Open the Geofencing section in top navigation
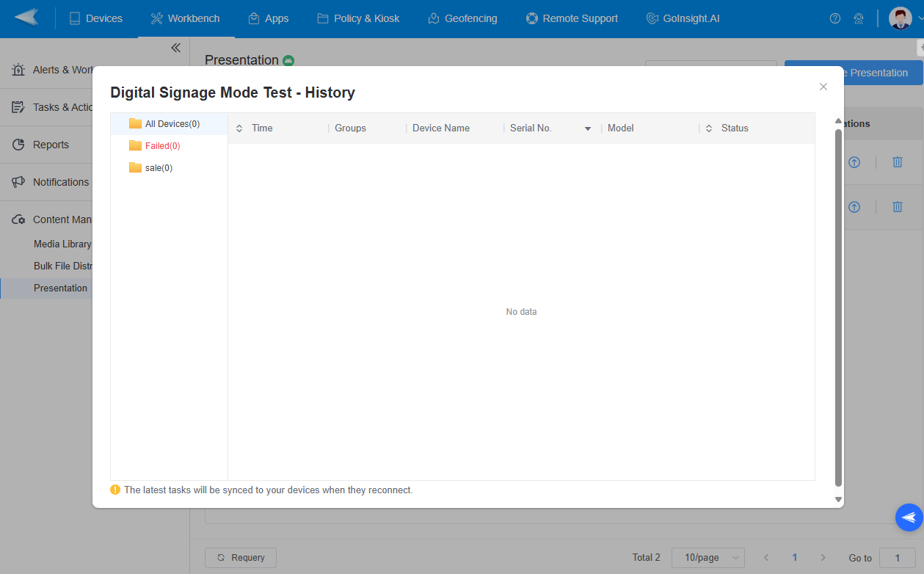924x574 pixels. [x=462, y=18]
